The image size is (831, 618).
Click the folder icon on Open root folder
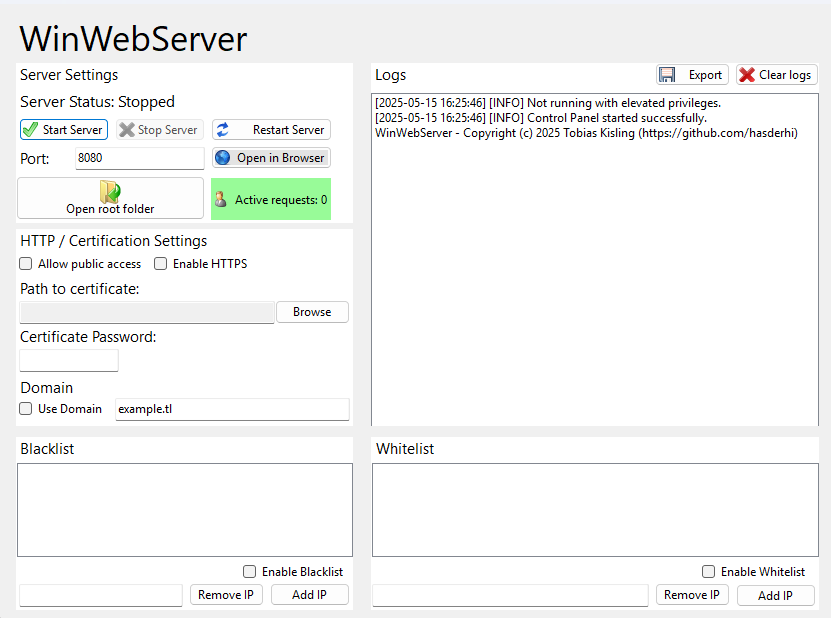pyautogui.click(x=110, y=192)
